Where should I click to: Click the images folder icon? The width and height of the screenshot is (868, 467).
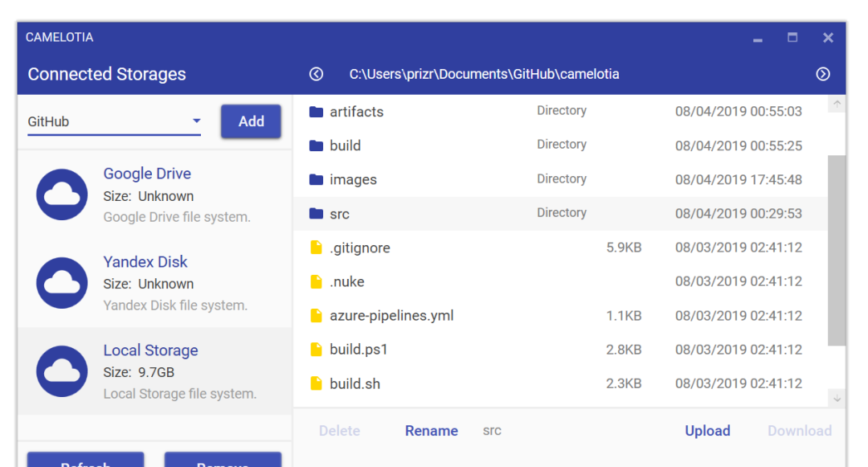(316, 179)
